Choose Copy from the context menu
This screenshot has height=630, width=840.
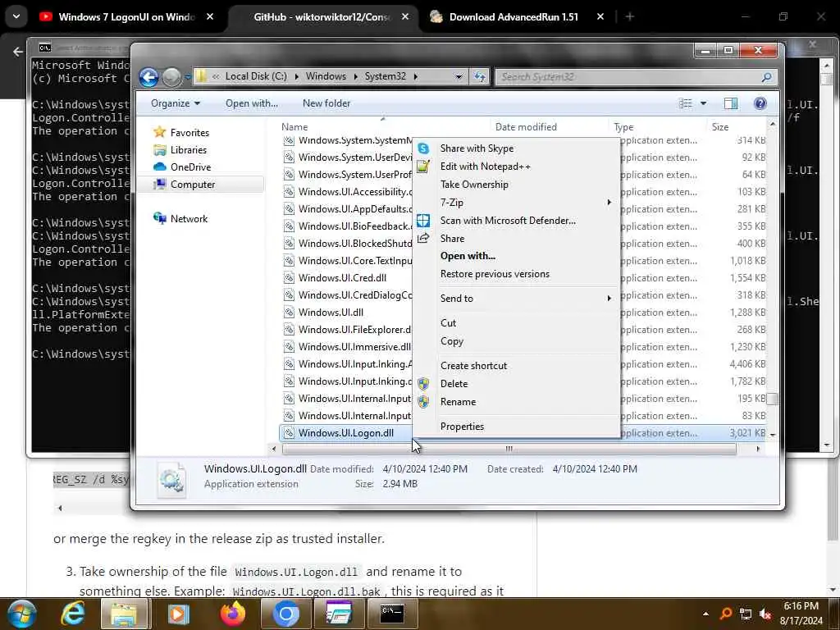(x=452, y=341)
